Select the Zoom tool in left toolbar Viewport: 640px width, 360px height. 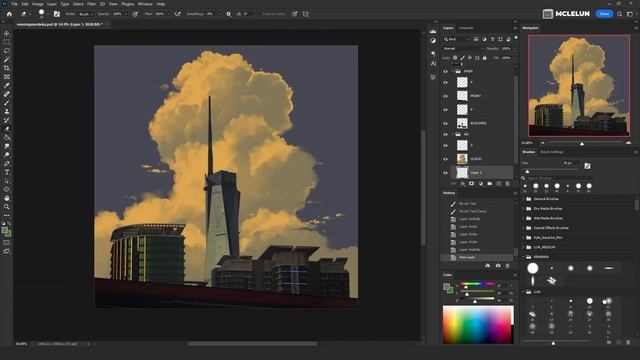[x=7, y=207]
